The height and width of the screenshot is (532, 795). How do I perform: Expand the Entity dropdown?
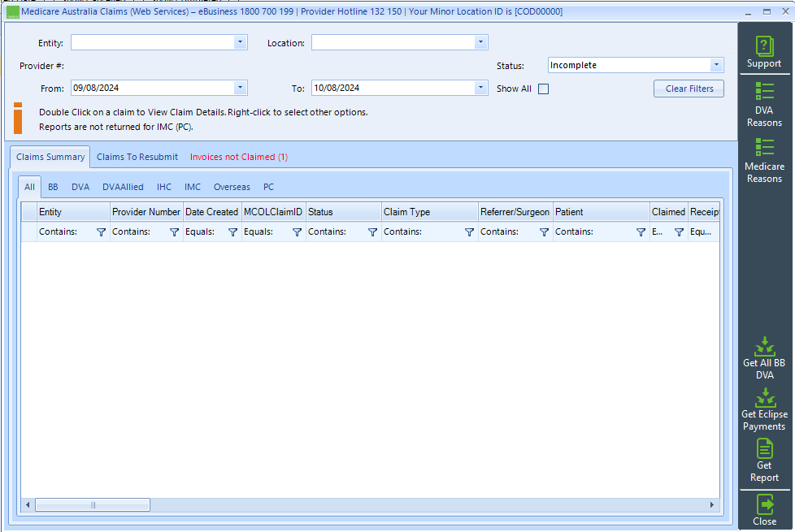coord(241,42)
